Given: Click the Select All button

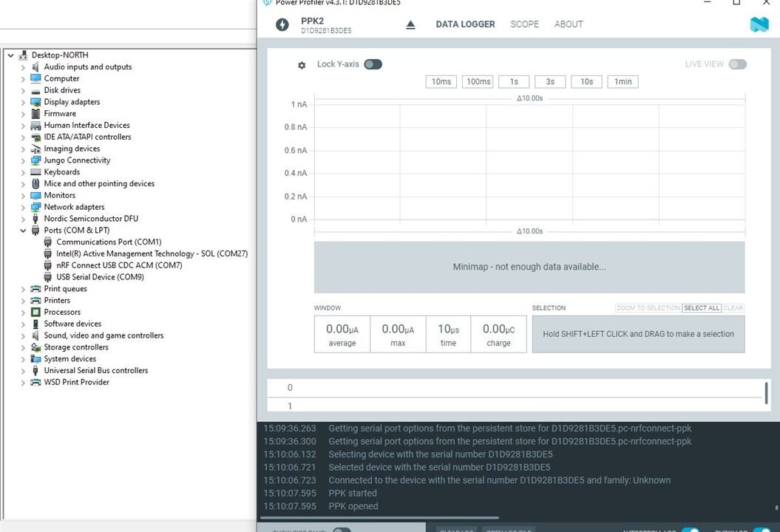Looking at the screenshot, I should (x=701, y=308).
